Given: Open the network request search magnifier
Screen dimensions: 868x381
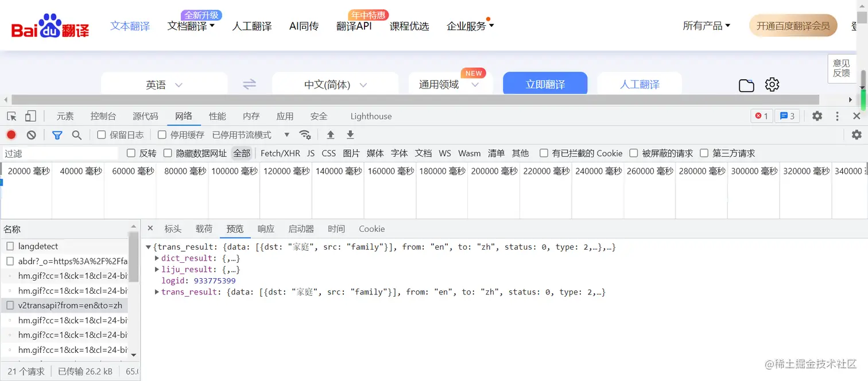Looking at the screenshot, I should point(76,135).
